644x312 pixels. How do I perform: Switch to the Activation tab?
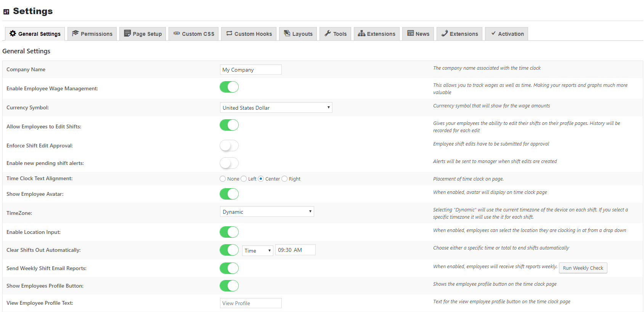pos(506,34)
